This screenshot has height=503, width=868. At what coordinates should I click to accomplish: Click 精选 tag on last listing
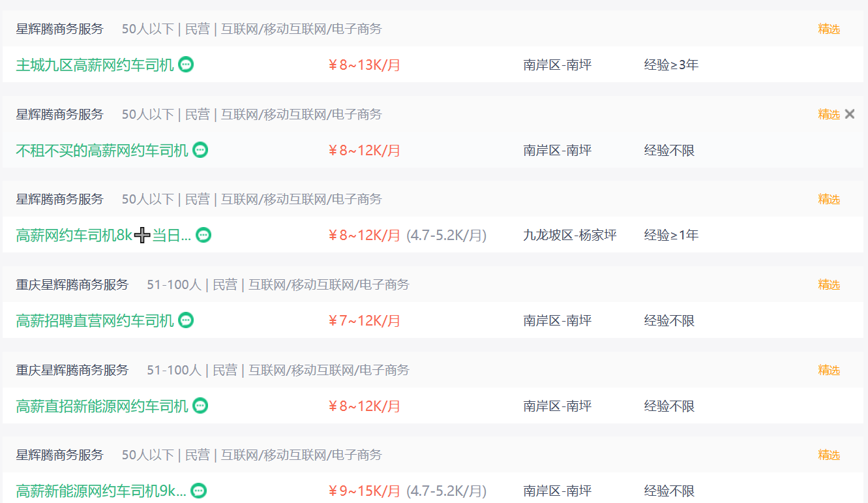(x=829, y=455)
